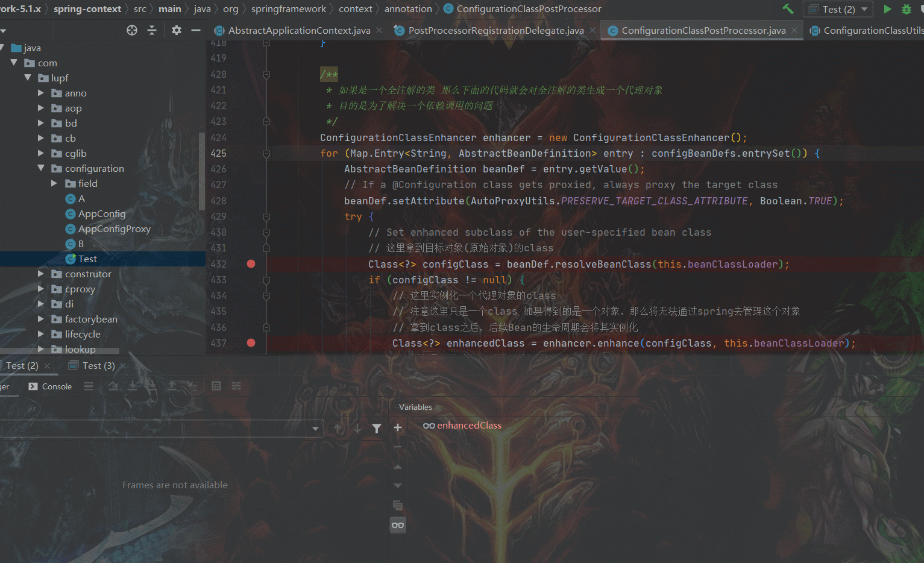Locate the opened file in the project tree
Image resolution: width=924 pixels, height=563 pixels.
tap(132, 30)
